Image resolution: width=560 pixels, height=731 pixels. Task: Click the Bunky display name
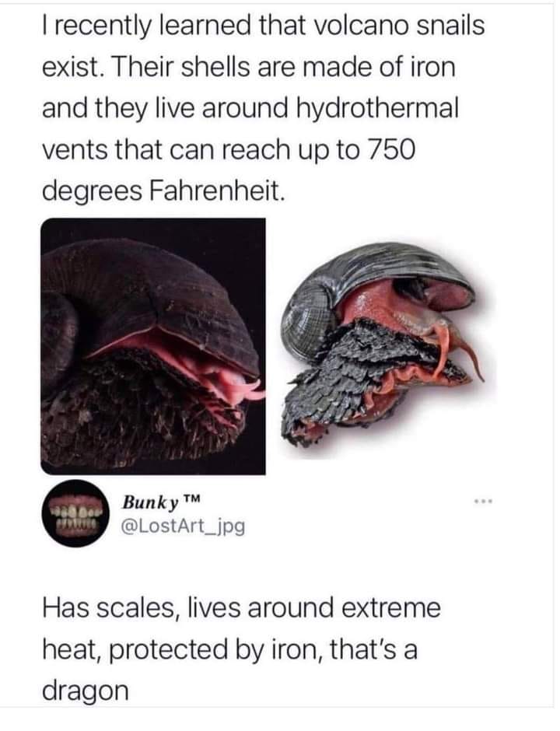(x=151, y=502)
